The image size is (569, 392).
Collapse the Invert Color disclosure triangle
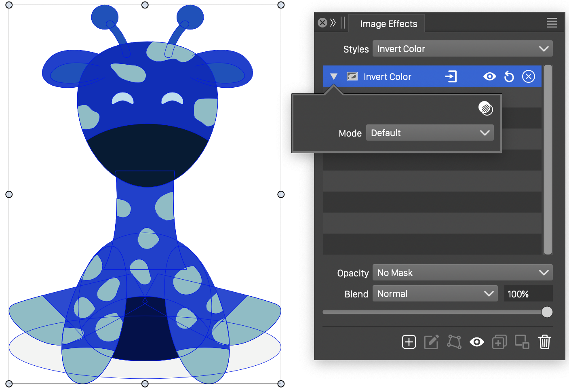333,76
